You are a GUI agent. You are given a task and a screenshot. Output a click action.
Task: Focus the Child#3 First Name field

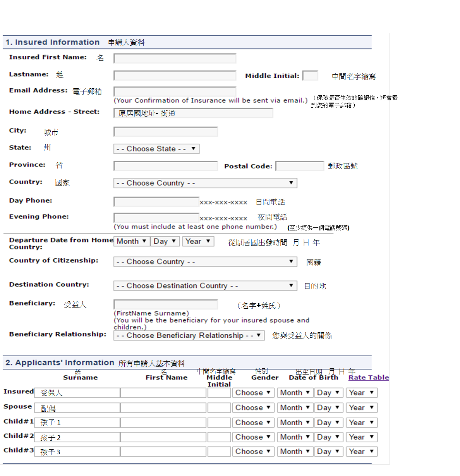click(163, 452)
